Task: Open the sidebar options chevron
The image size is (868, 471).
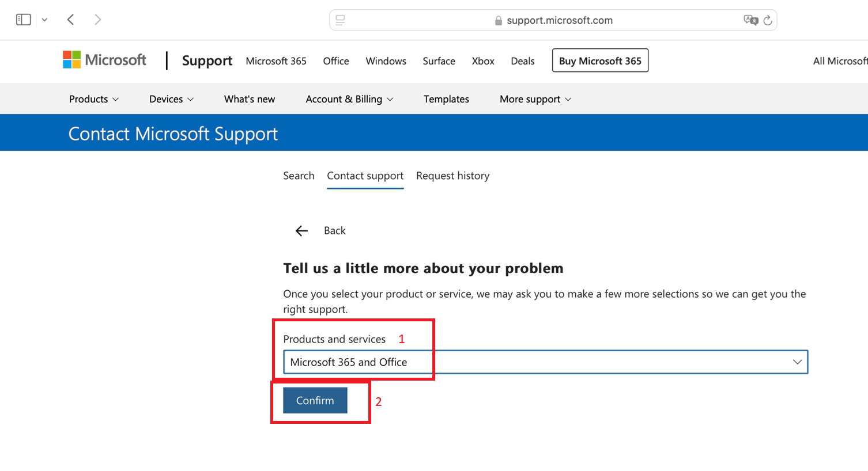Action: click(44, 20)
